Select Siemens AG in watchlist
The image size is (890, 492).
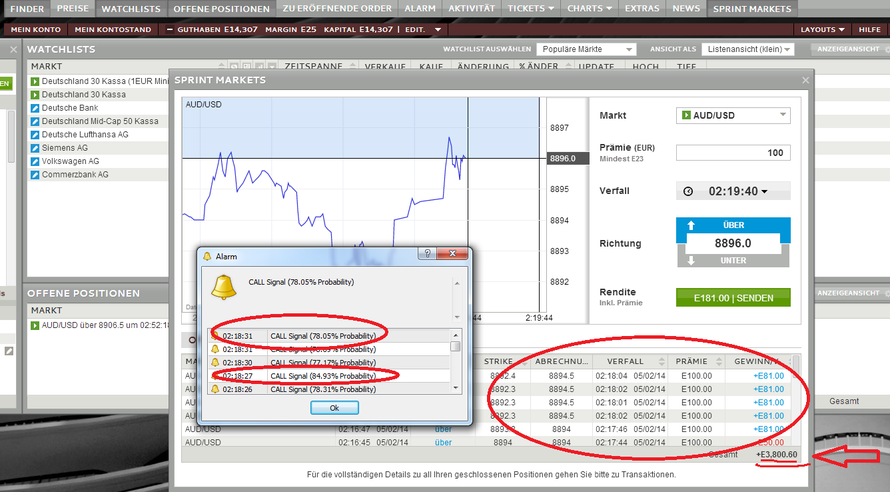tap(65, 148)
